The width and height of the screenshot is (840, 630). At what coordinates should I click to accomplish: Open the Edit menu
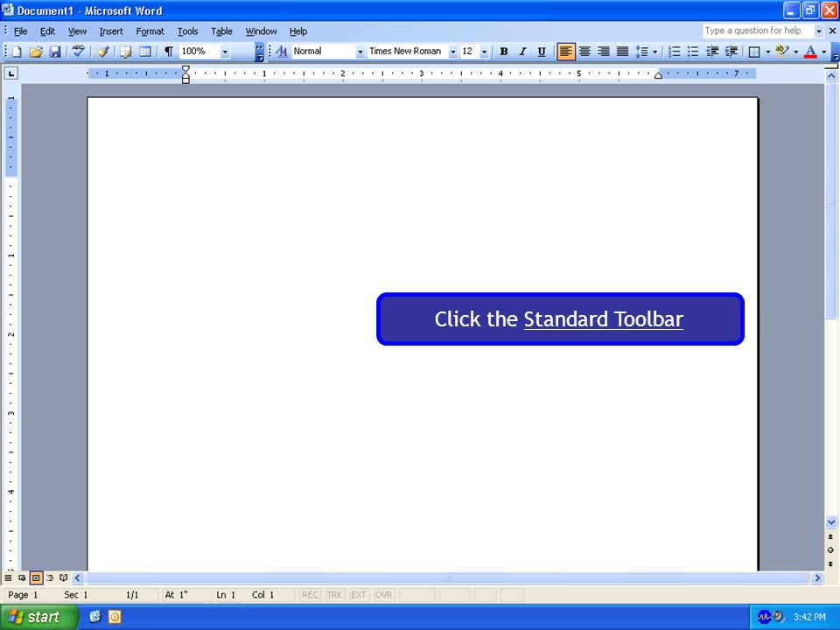coord(47,31)
